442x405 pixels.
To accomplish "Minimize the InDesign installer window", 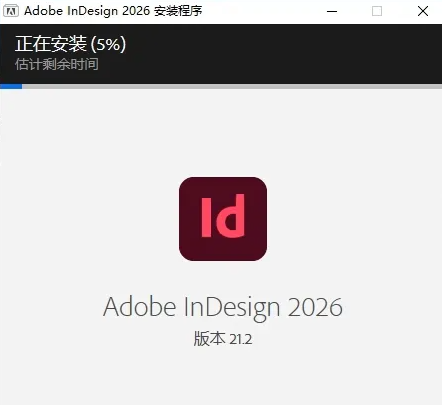I will pos(332,11).
